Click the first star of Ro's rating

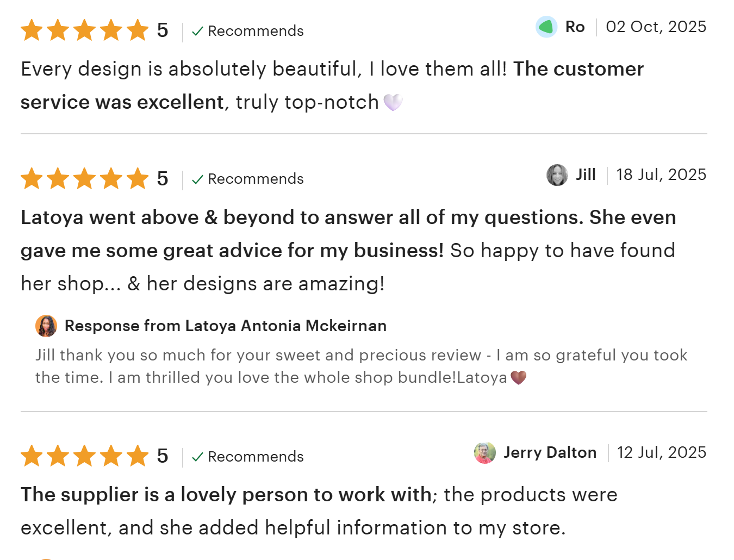(x=32, y=30)
